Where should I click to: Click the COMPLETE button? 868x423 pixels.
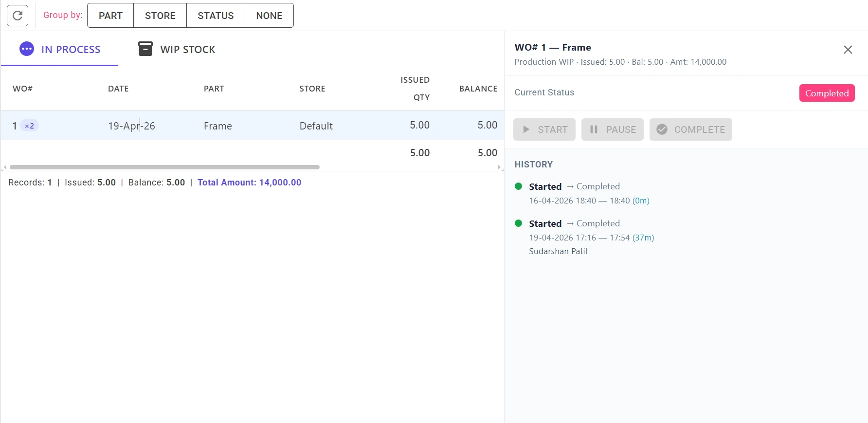(691, 129)
